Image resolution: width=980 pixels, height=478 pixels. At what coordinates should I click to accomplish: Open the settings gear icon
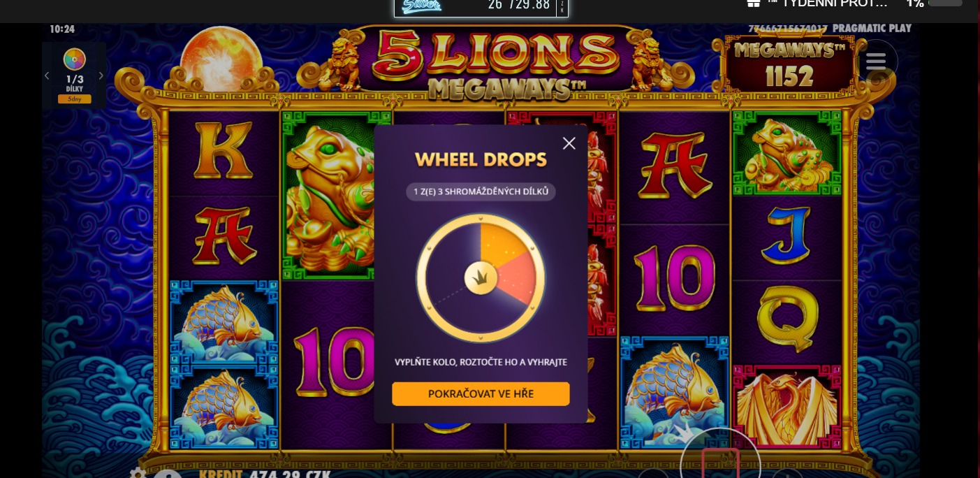click(x=137, y=473)
